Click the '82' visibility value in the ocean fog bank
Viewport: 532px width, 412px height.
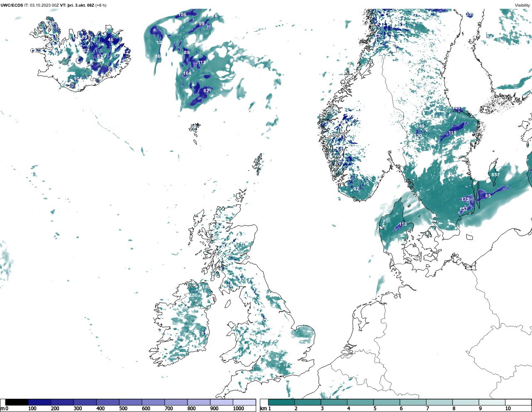click(206, 91)
